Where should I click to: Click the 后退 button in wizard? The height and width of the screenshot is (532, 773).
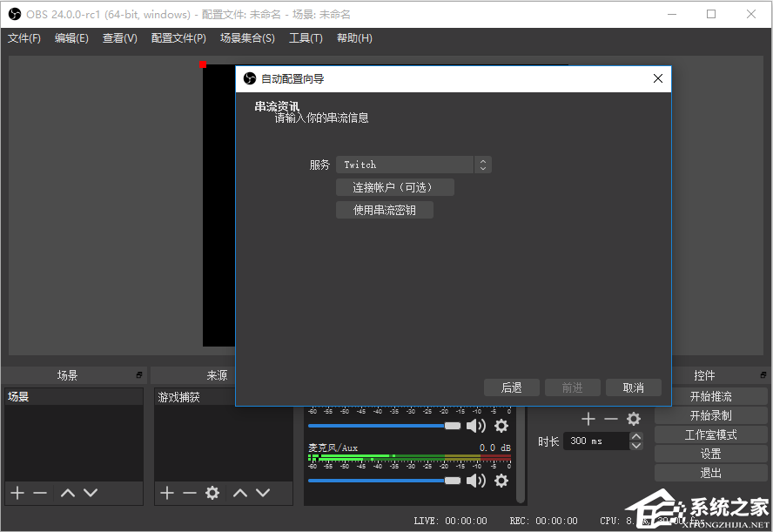tap(512, 387)
